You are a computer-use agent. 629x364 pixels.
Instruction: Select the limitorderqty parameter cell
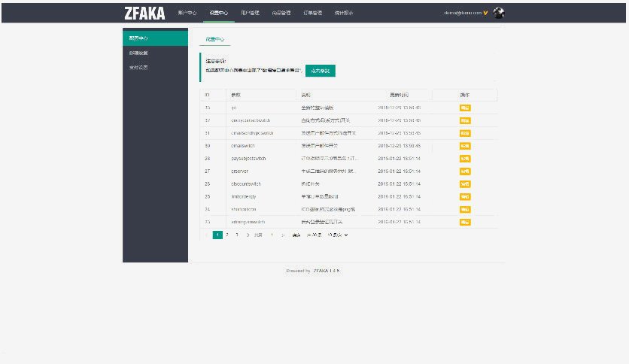coord(261,197)
